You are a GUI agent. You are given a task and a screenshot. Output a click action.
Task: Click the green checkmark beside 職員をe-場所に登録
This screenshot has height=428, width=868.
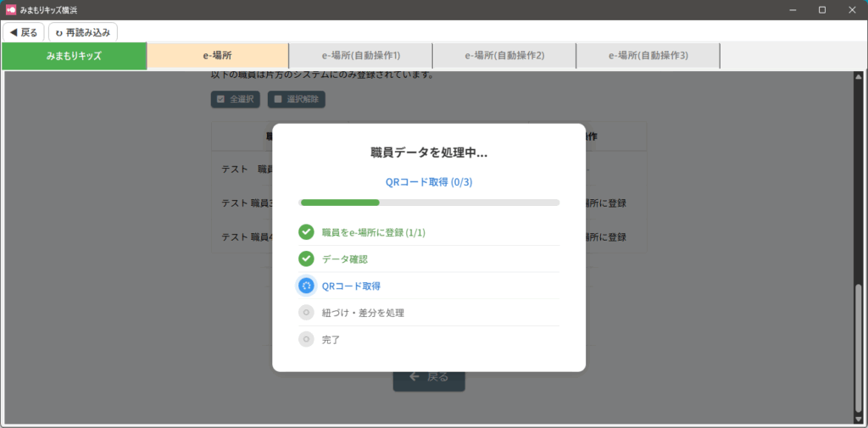tap(306, 232)
